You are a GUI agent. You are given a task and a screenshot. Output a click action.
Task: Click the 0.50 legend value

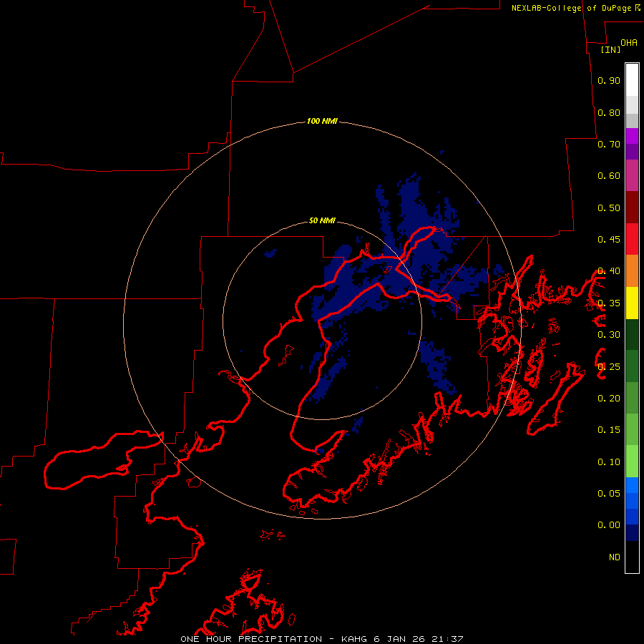(x=609, y=208)
